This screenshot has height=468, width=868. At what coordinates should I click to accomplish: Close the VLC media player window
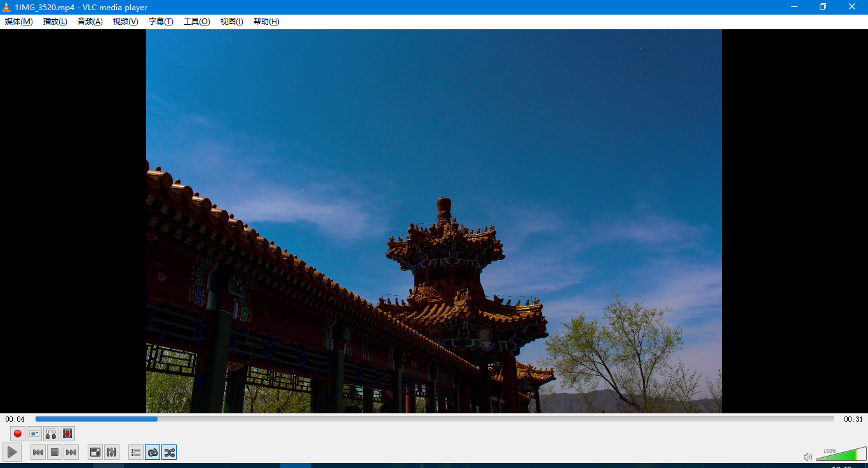coord(852,7)
